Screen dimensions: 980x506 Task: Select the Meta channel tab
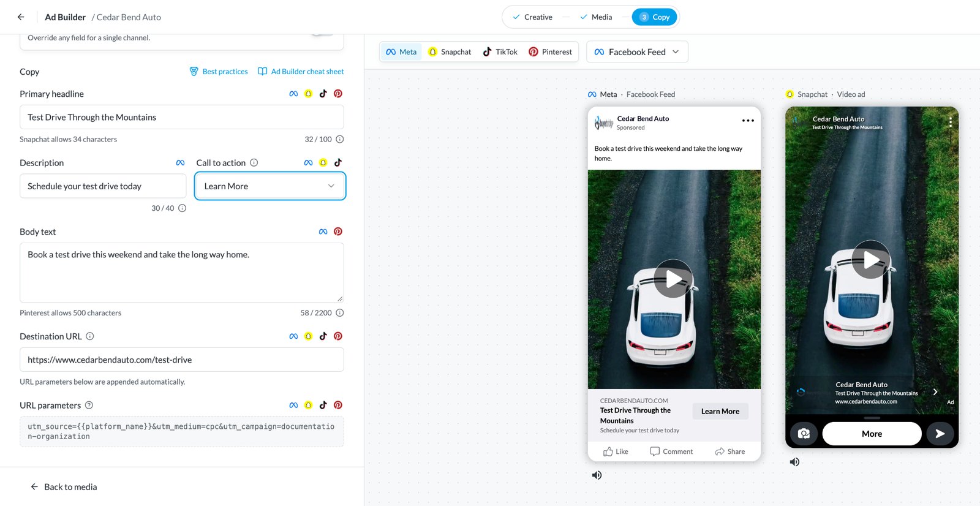click(401, 52)
